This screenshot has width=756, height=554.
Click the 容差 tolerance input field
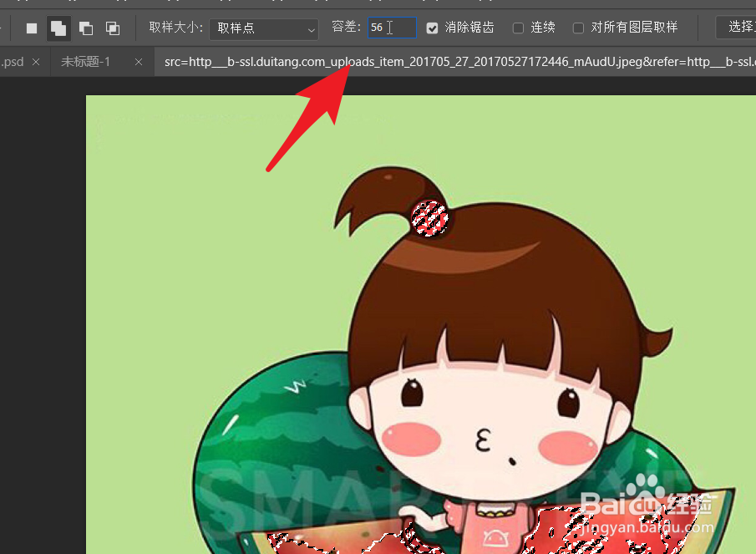392,28
